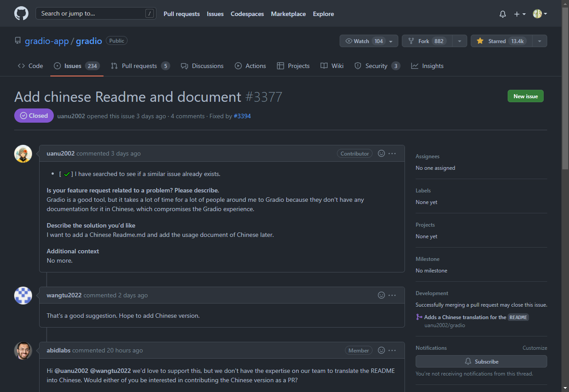Open abidlabs username link

59,350
